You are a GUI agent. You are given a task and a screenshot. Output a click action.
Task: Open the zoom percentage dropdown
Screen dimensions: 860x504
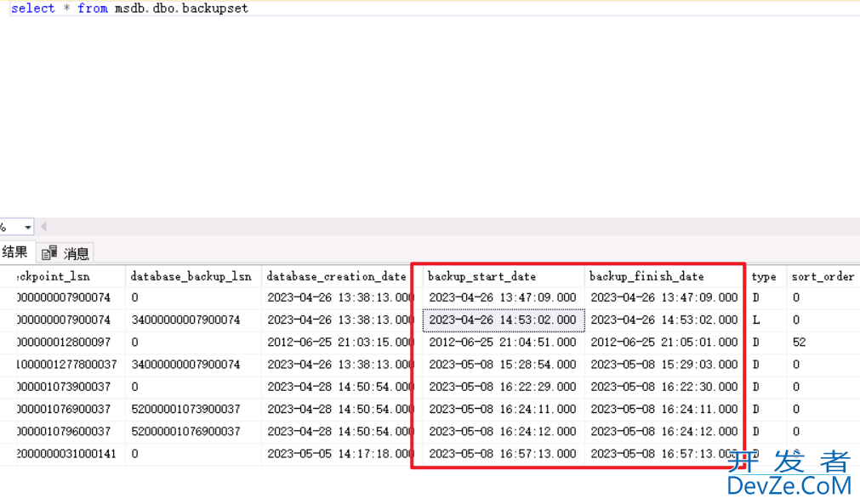coord(27,227)
